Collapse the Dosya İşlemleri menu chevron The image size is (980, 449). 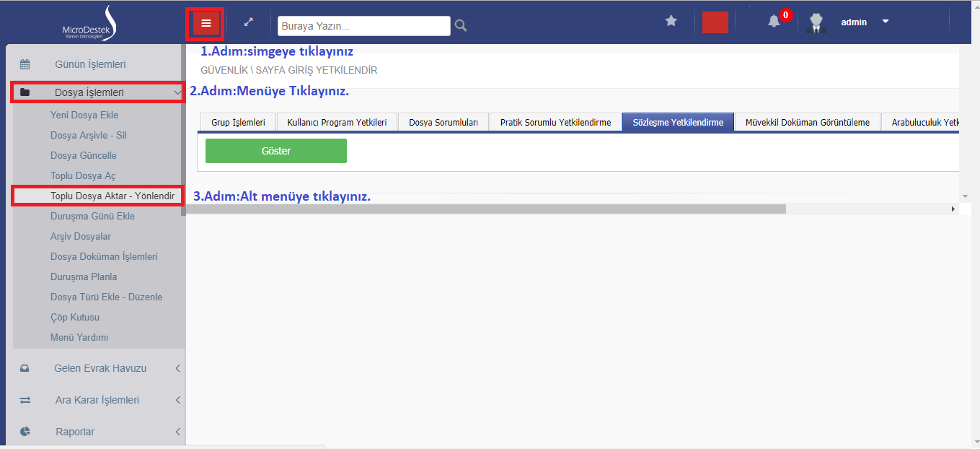pyautogui.click(x=177, y=92)
